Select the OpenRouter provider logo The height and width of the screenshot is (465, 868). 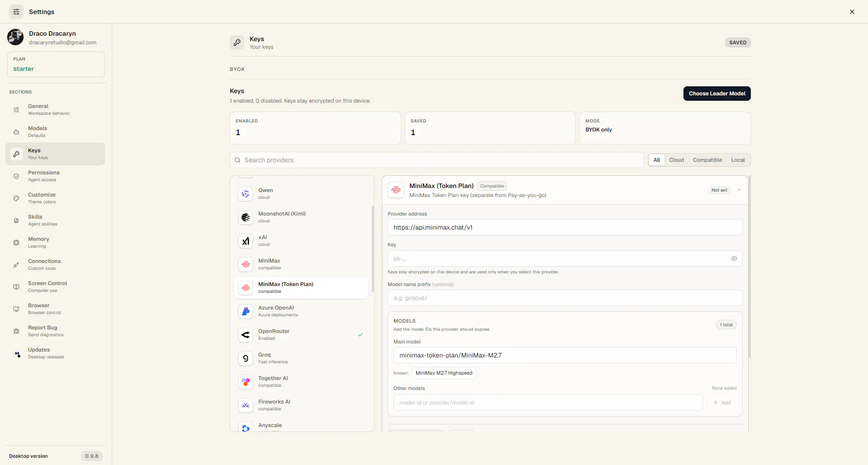[246, 335]
